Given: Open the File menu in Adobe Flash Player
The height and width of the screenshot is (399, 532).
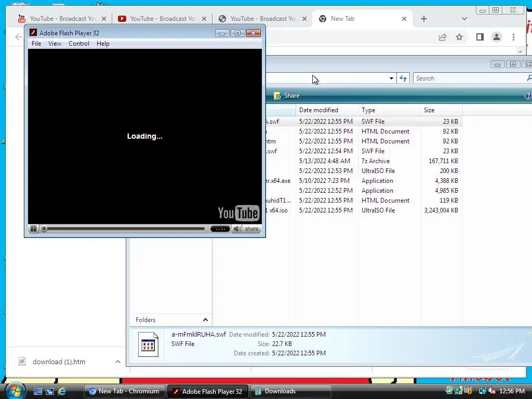Looking at the screenshot, I should pos(36,44).
